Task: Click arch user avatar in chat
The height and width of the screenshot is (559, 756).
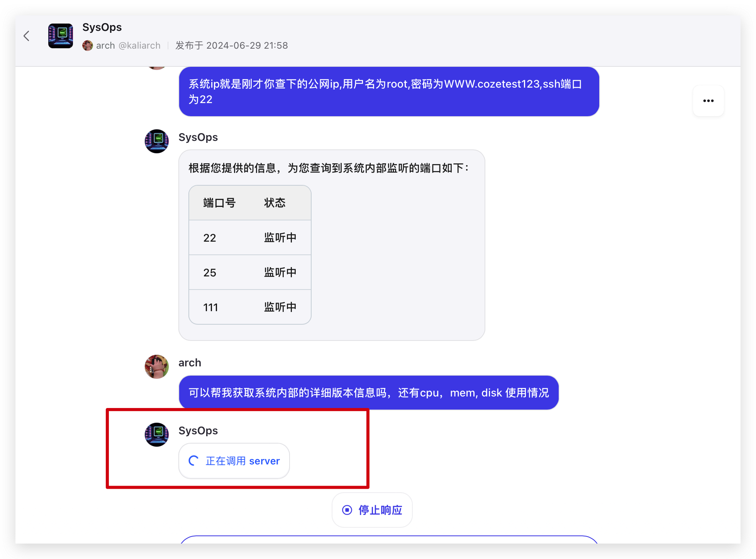Action: [x=156, y=367]
